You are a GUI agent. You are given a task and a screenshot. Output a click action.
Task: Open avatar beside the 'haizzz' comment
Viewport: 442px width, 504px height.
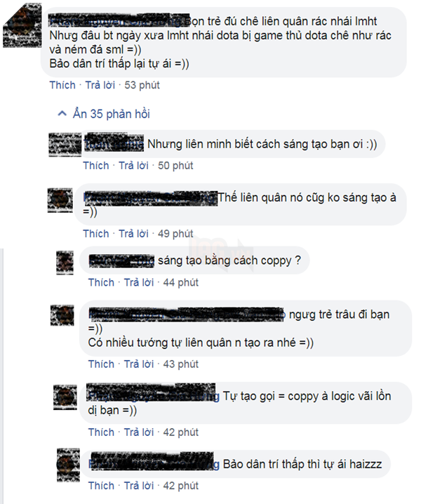[68, 465]
